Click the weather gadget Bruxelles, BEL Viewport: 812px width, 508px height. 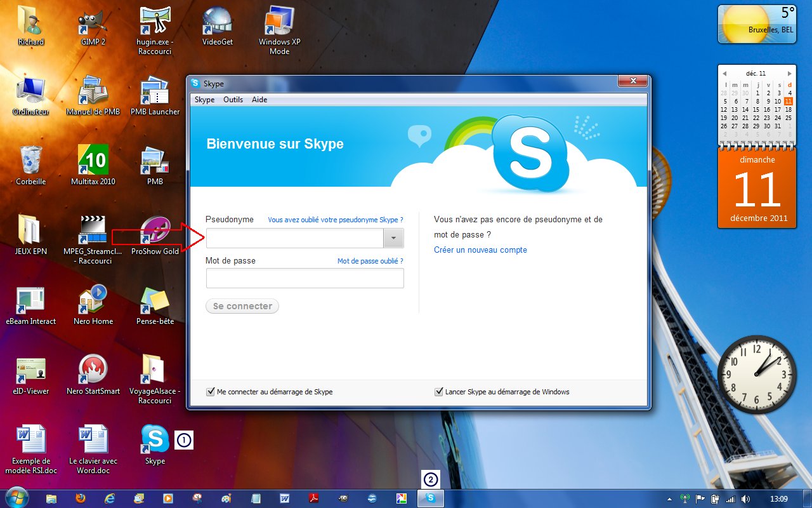(x=757, y=24)
